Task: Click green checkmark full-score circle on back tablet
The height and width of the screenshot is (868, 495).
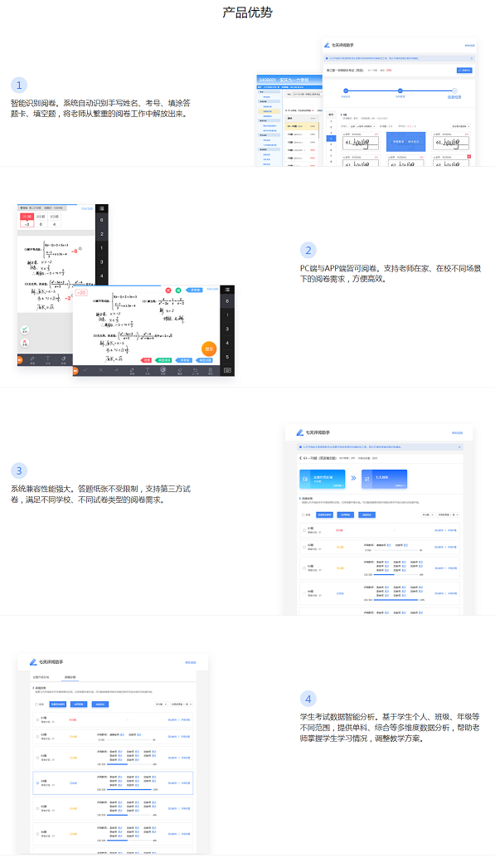Action: point(25,329)
